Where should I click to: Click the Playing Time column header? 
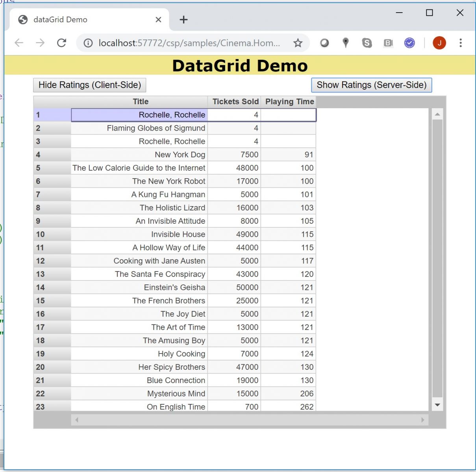(289, 101)
